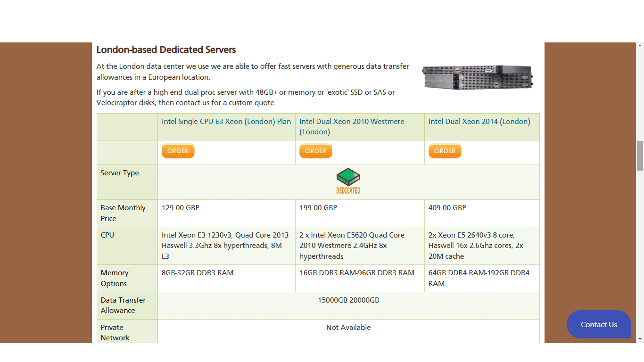This screenshot has width=644, height=362.
Task: Open Intel Dual Xeon 2010 Westmere (London) link
Action: pyautogui.click(x=352, y=127)
